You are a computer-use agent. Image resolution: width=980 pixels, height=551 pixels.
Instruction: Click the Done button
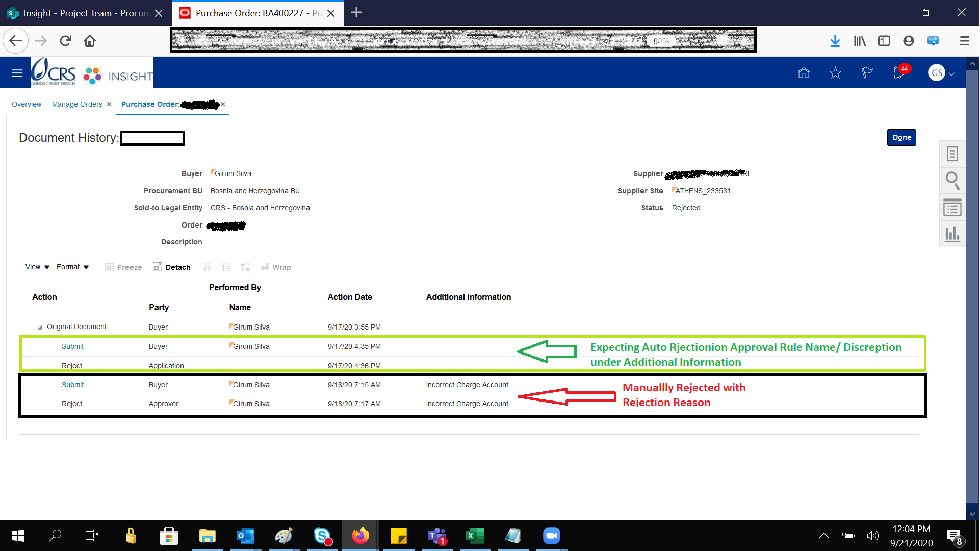tap(901, 137)
